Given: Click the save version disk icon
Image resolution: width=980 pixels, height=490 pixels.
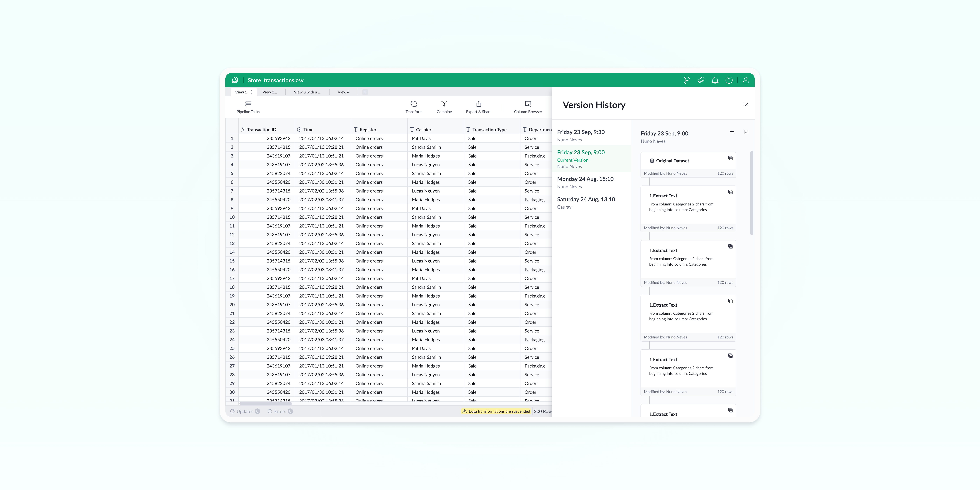Looking at the screenshot, I should pos(746,132).
